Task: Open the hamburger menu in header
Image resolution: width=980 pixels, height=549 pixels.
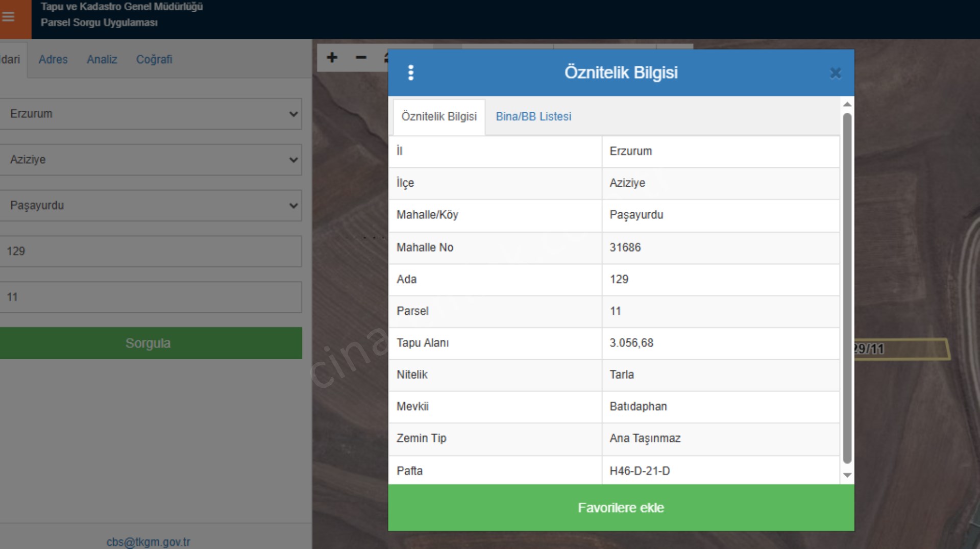Action: click(9, 17)
